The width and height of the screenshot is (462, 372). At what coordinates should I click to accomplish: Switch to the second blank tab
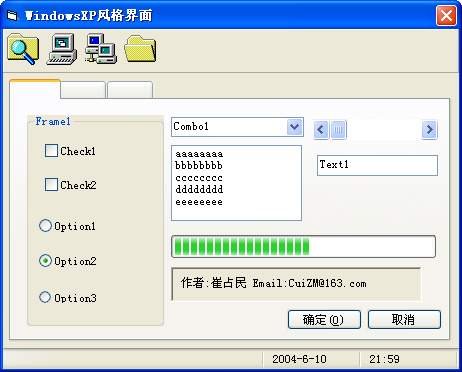coord(83,90)
